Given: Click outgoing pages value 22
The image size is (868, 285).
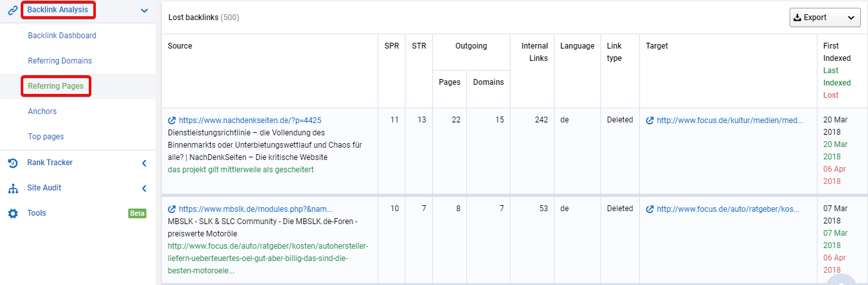Looking at the screenshot, I should [x=456, y=120].
